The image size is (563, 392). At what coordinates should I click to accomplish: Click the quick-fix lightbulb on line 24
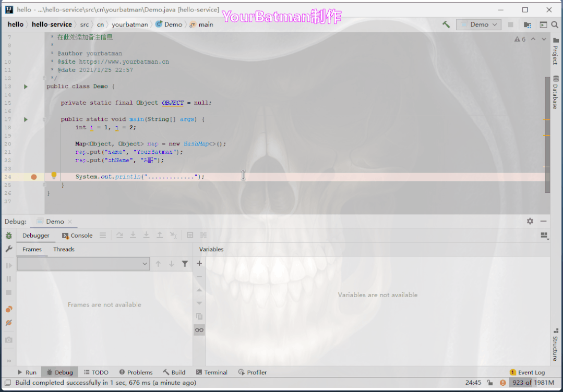point(53,176)
